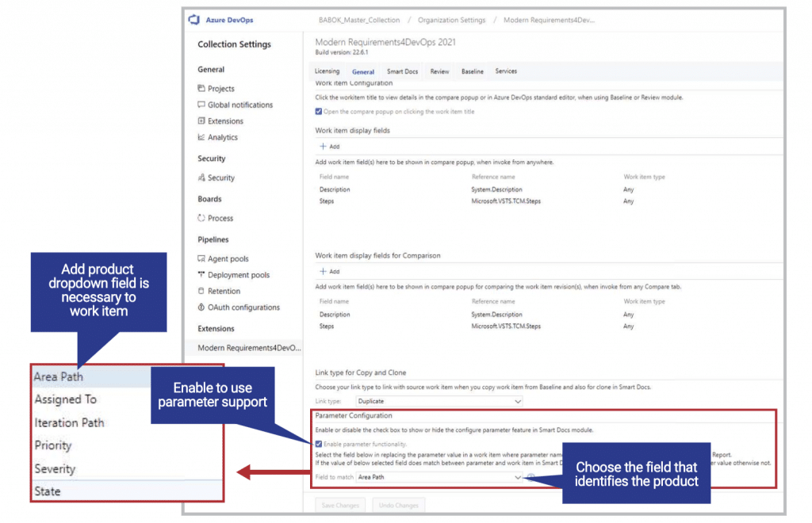The image size is (812, 523).
Task: Click the Deployment pools icon
Action: [x=201, y=275]
